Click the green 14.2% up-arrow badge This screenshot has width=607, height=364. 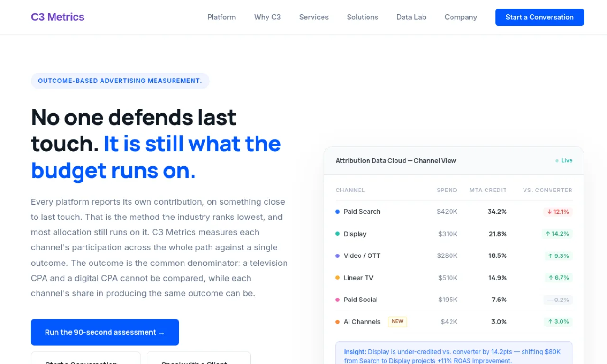[x=557, y=234]
